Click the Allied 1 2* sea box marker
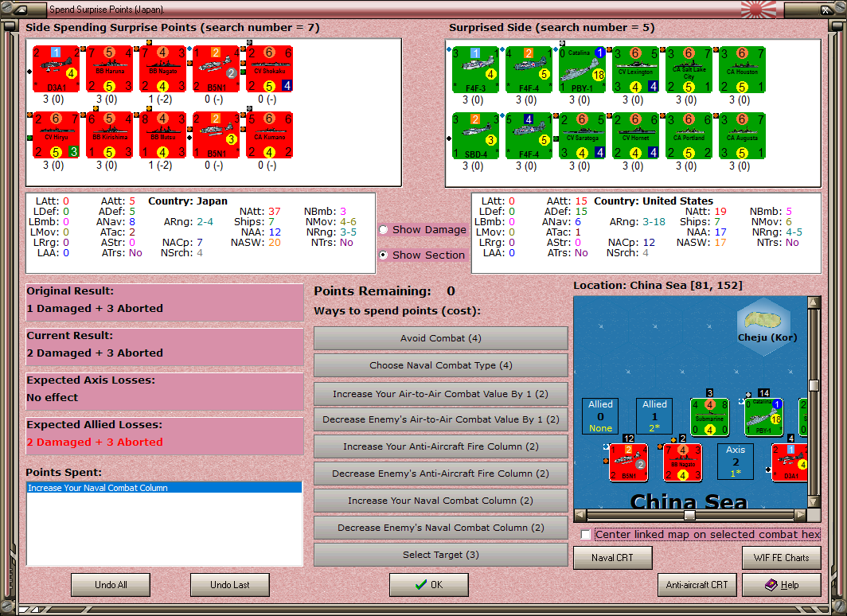The image size is (847, 616). click(x=654, y=416)
